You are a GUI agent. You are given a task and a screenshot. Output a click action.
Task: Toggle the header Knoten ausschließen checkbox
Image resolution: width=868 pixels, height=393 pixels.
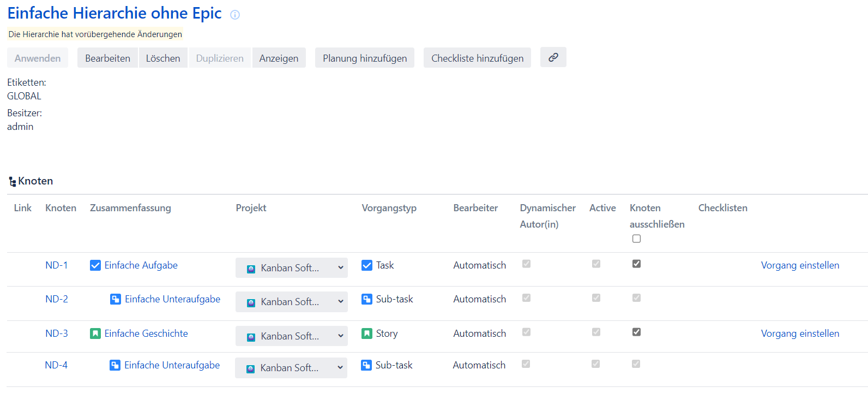click(636, 239)
